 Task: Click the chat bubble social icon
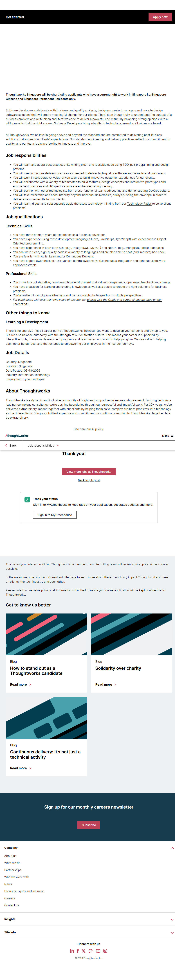click(x=90, y=951)
